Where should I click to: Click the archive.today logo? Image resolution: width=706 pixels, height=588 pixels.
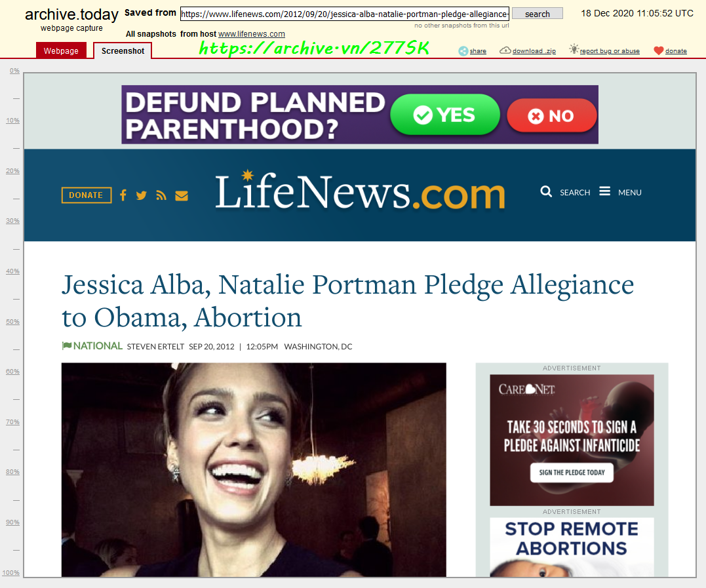click(71, 14)
